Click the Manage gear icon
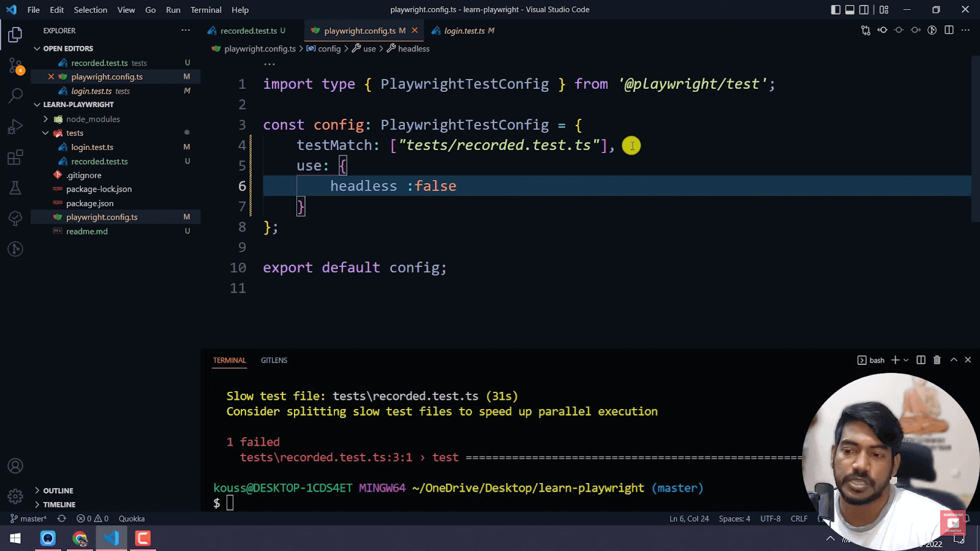This screenshot has width=980, height=551. click(x=15, y=496)
